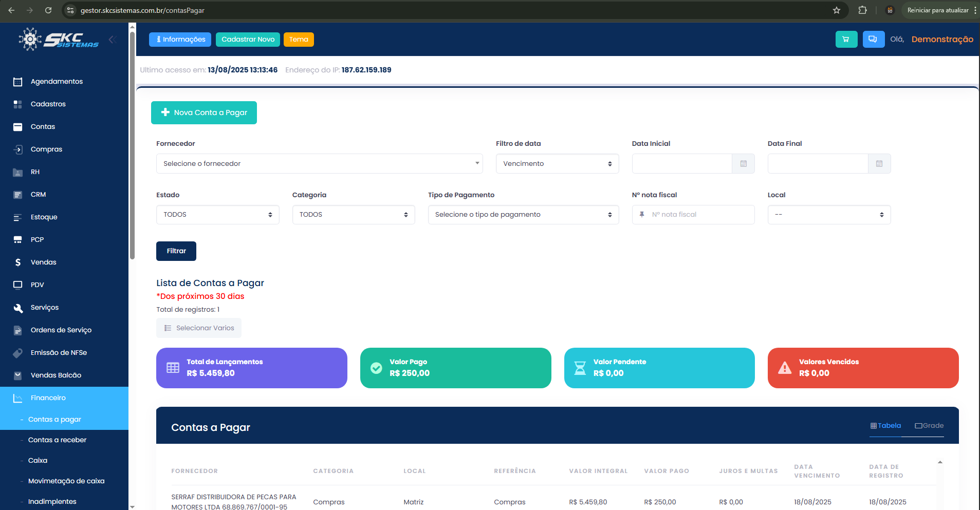Open browser extensions puzzle icon
Viewport: 980px width, 510px height.
(862, 10)
